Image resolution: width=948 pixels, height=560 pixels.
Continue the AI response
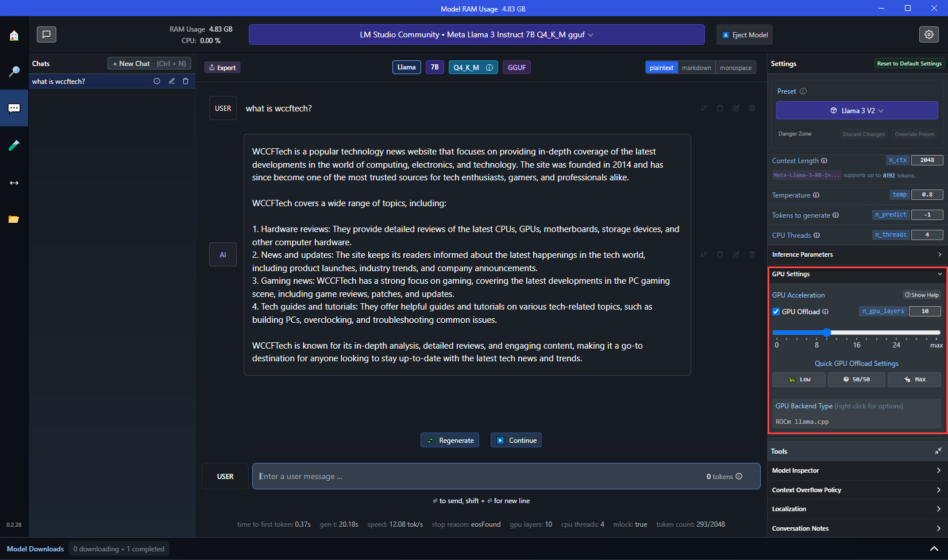tap(516, 441)
